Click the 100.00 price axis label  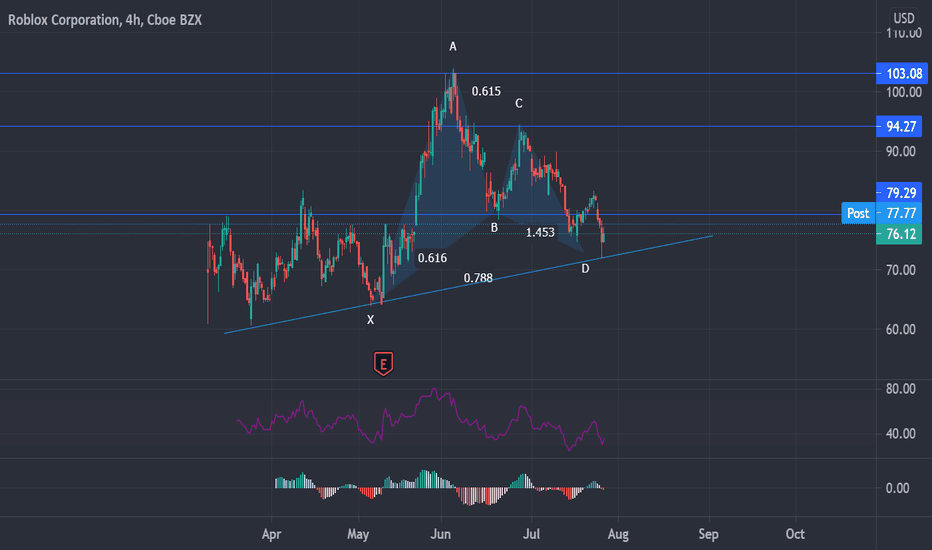903,92
